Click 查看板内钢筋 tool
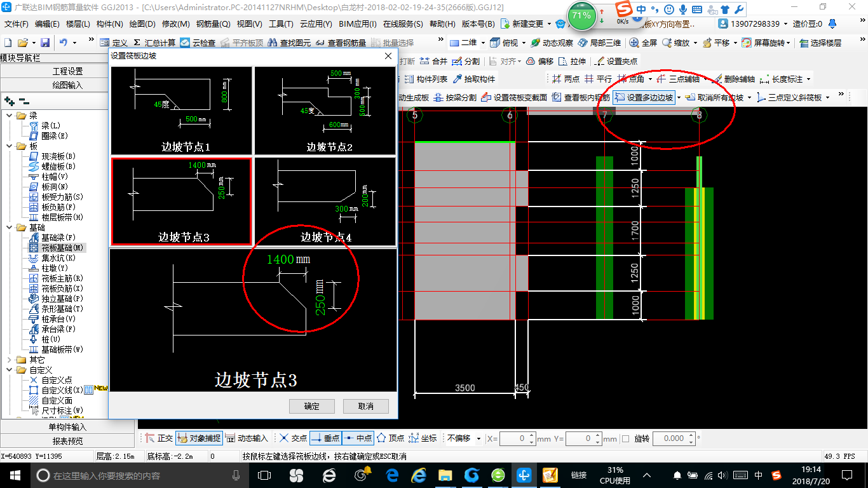 (x=581, y=97)
